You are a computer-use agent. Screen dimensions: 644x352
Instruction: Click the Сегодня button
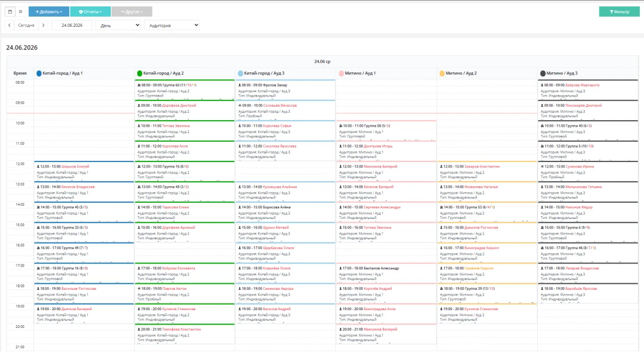(26, 25)
